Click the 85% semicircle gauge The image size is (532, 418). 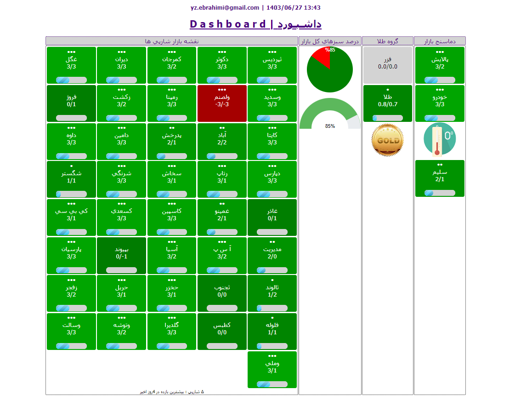tap(330, 114)
